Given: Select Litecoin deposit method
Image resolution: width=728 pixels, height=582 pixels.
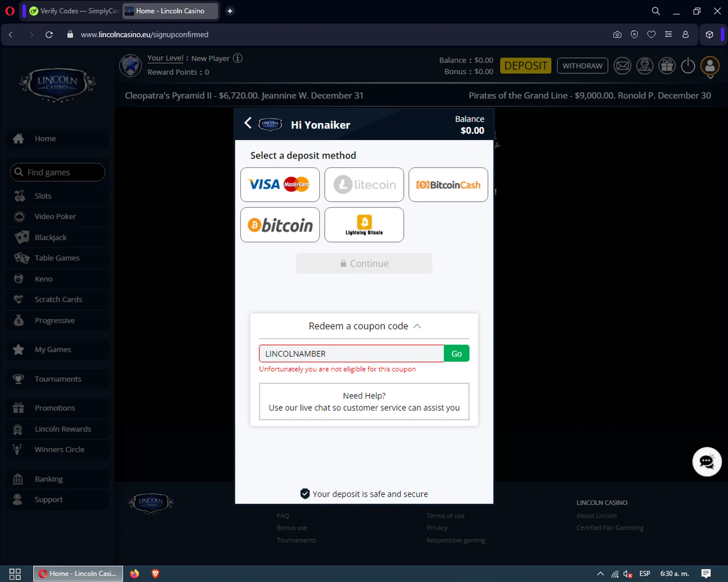Looking at the screenshot, I should tap(364, 184).
